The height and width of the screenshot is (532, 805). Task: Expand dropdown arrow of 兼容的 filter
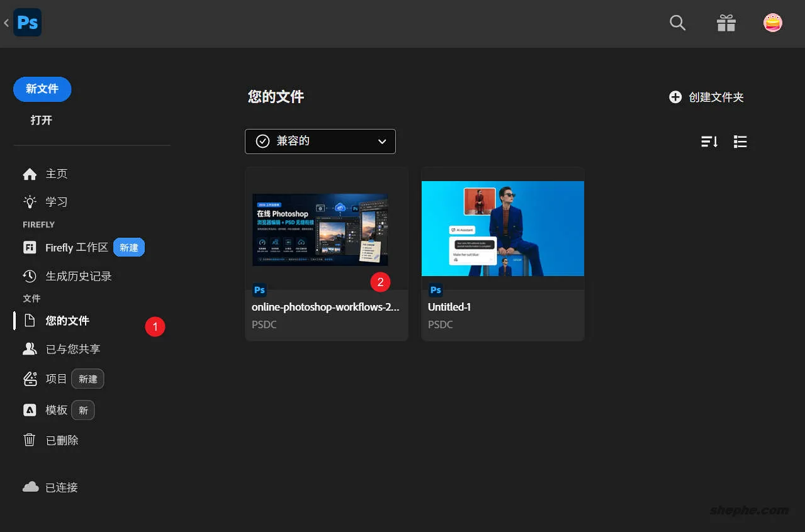[x=382, y=141]
